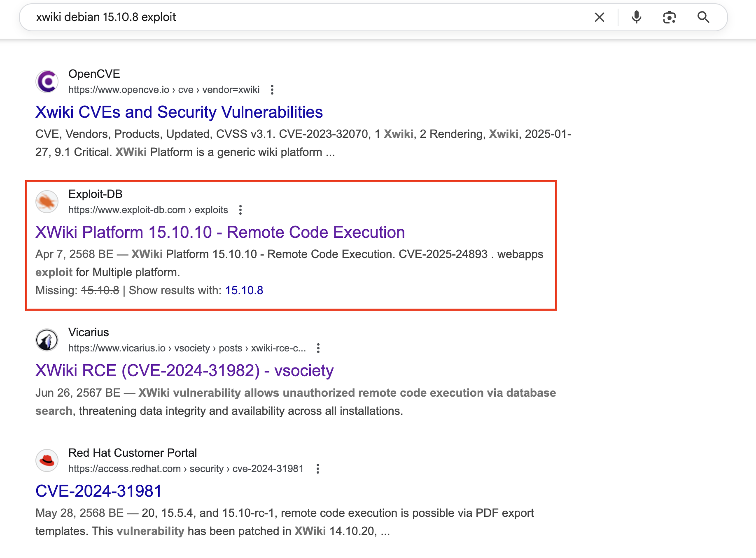756x558 pixels.
Task: Clear the search query with X icon
Action: (x=599, y=17)
